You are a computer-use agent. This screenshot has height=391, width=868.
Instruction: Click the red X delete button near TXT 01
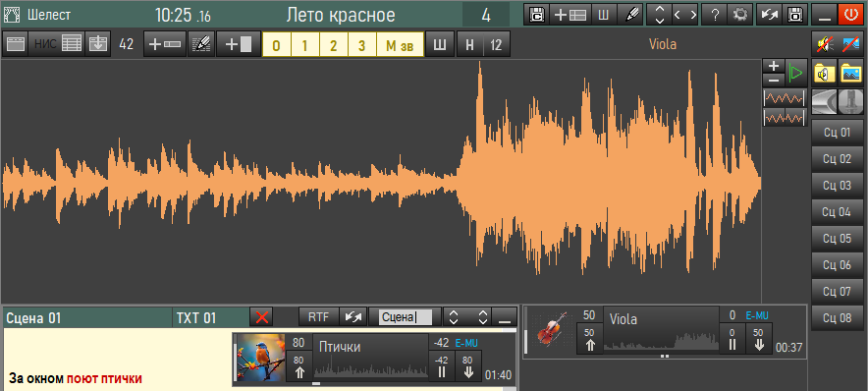click(262, 317)
